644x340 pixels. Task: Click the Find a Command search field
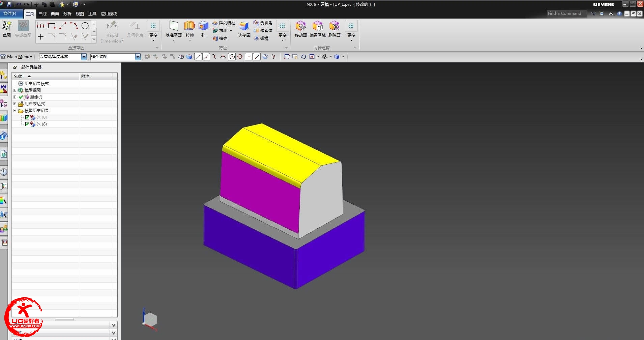pos(566,13)
